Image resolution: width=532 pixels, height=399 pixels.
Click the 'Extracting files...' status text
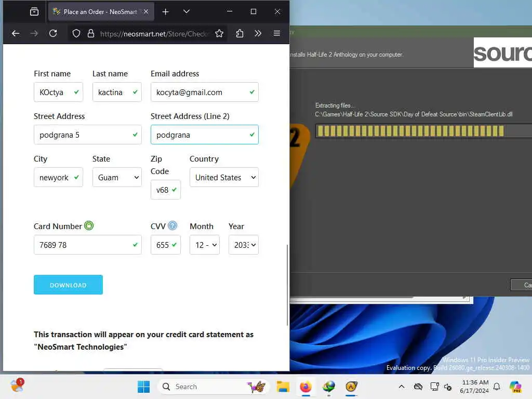(334, 105)
